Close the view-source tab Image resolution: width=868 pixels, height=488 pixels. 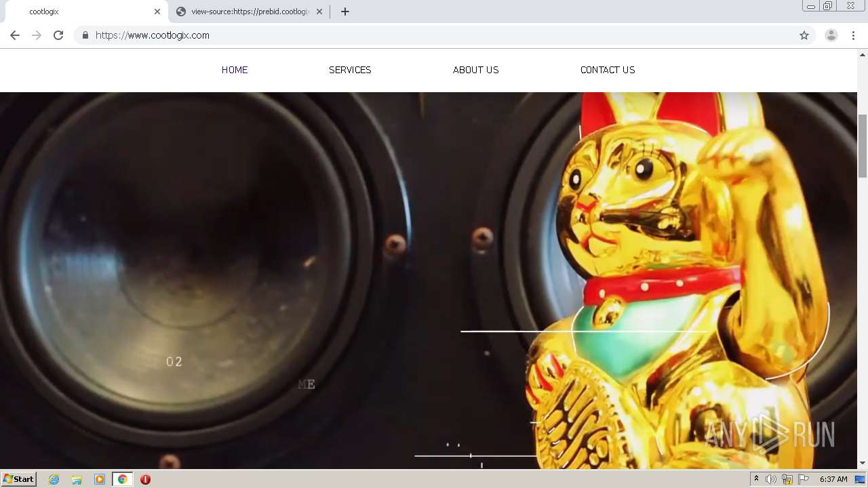319,12
